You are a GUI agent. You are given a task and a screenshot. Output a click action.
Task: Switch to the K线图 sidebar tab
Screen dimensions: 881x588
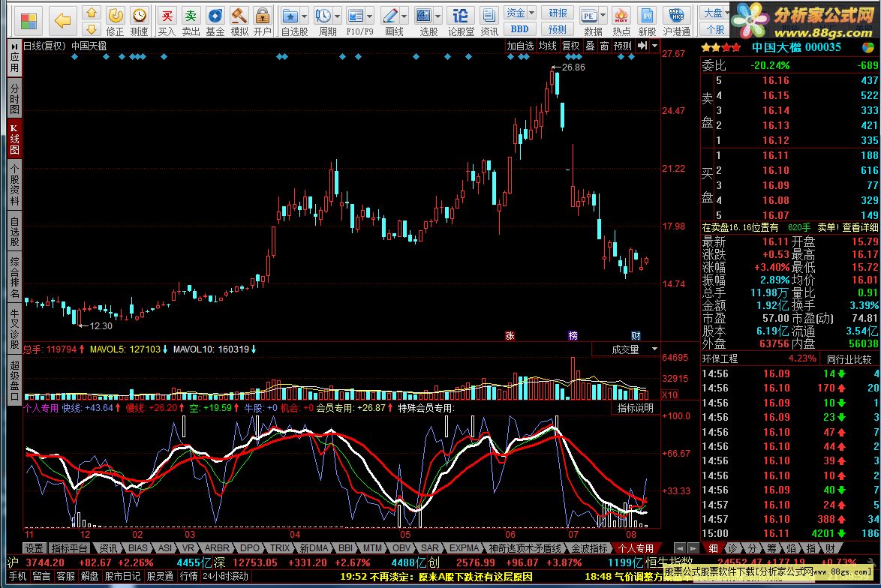[x=14, y=139]
